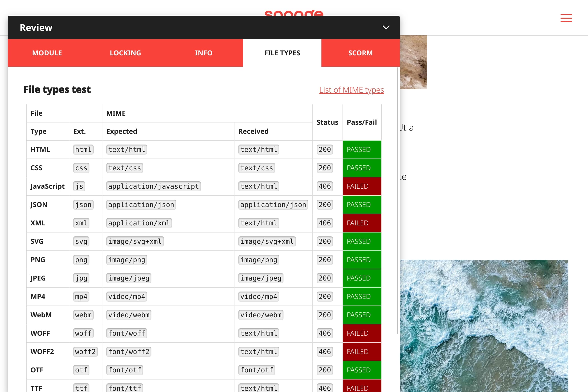Click the webm extension badge

click(x=83, y=315)
